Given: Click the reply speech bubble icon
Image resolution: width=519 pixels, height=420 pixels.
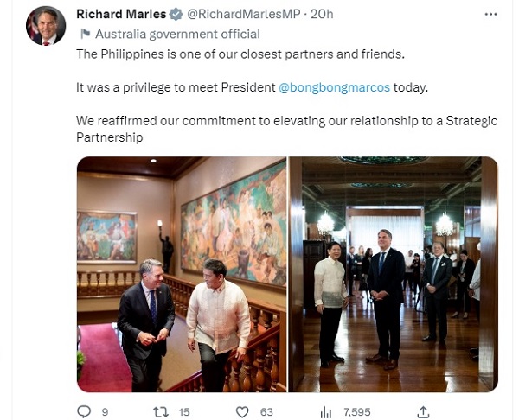Looking at the screenshot, I should coord(84,412).
